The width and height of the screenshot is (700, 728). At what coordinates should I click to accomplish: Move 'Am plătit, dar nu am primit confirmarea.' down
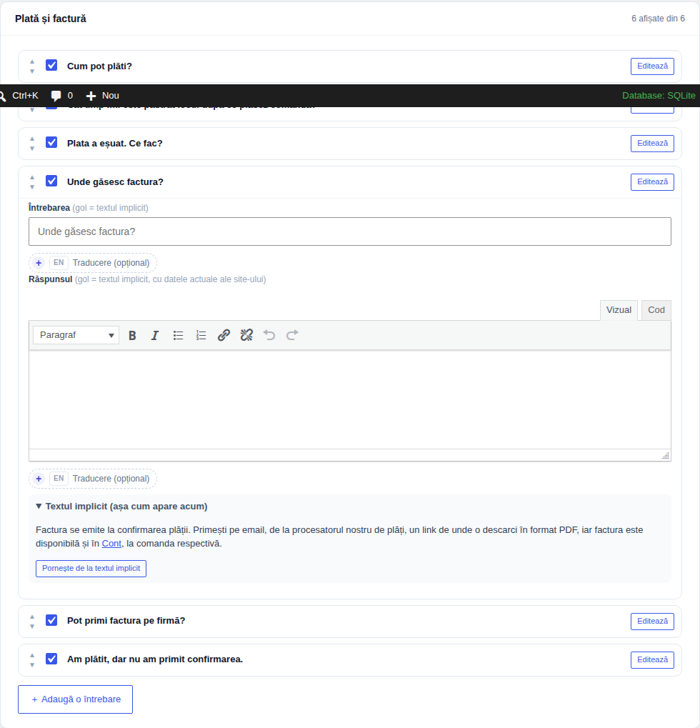tap(32, 665)
